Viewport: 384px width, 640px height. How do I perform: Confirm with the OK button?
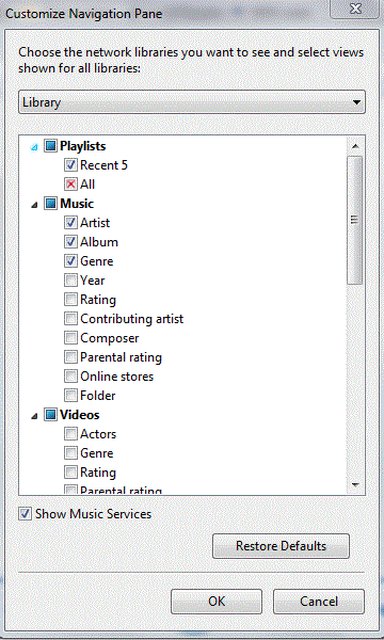tap(216, 601)
